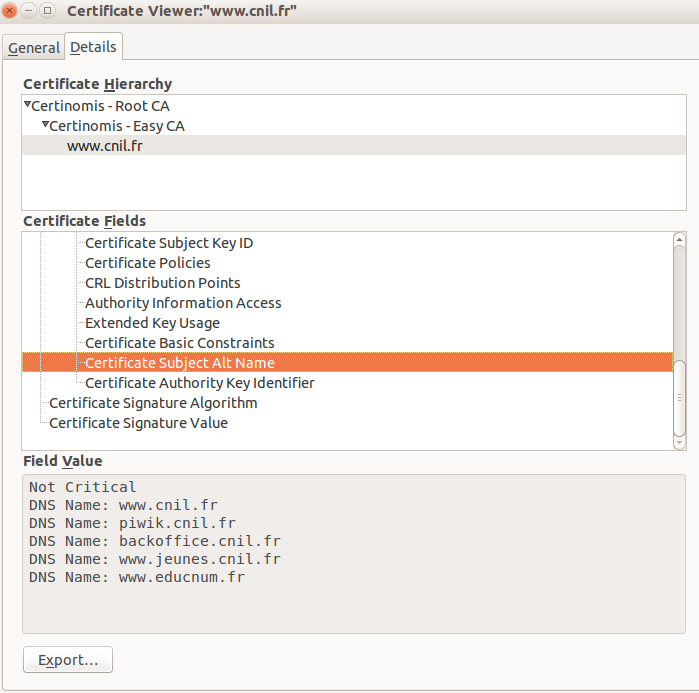Click 'DNS Name: piwik.cnil.fr' value line
Screen dimensions: 699x693
point(132,523)
